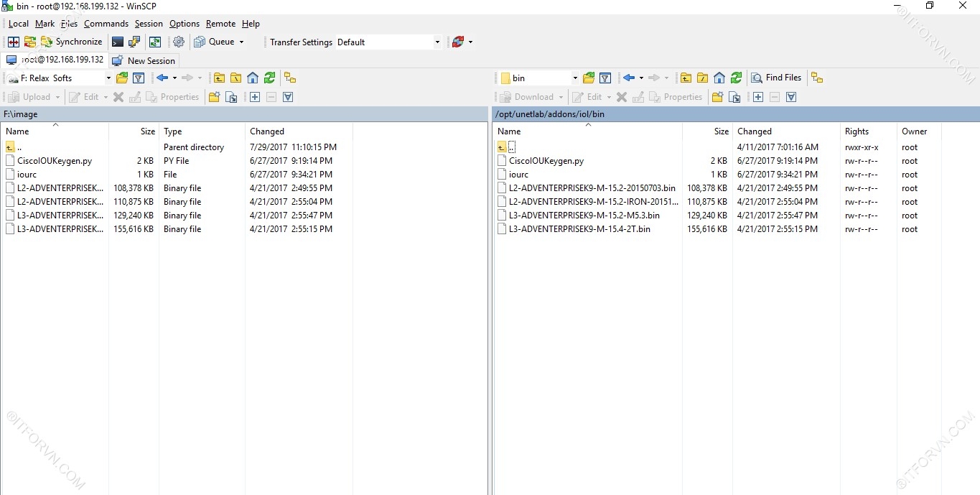The width and height of the screenshot is (980, 495).
Task: Select iourc file in the remote panel
Action: tap(518, 175)
